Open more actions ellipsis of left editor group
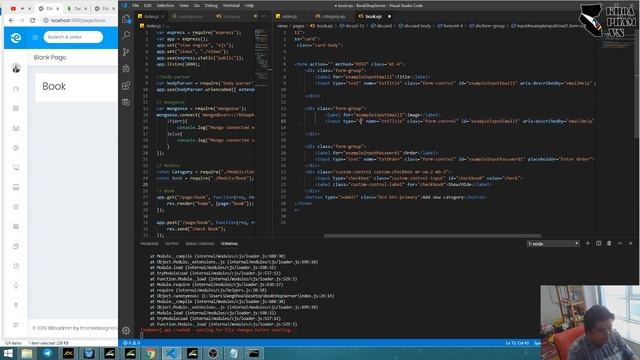640x360 pixels. click(264, 16)
